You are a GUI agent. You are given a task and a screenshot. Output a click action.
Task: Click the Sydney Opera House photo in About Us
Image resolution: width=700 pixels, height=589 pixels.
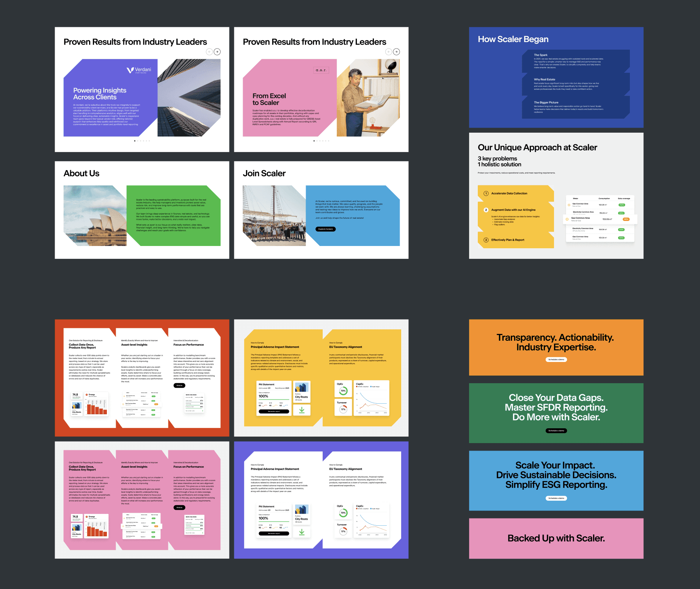point(95,216)
